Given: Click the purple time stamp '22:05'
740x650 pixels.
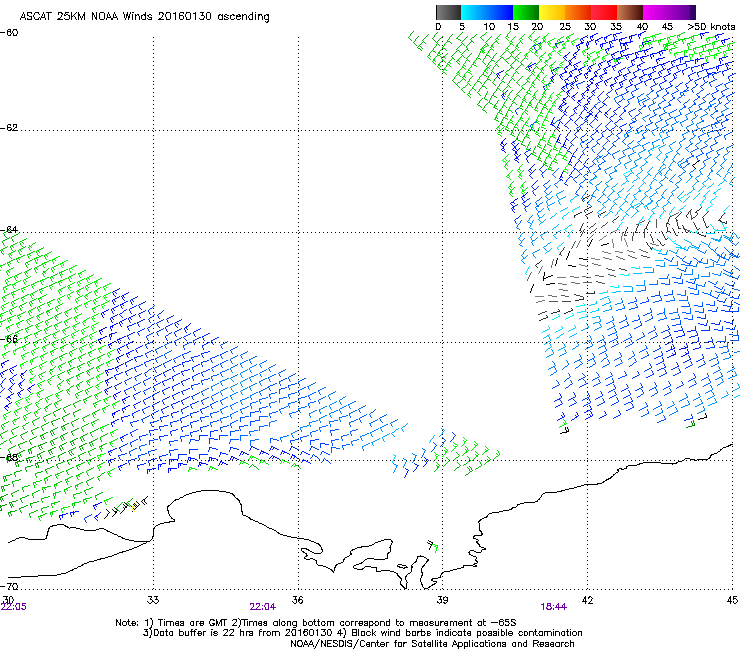Looking at the screenshot, I should 14,607.
